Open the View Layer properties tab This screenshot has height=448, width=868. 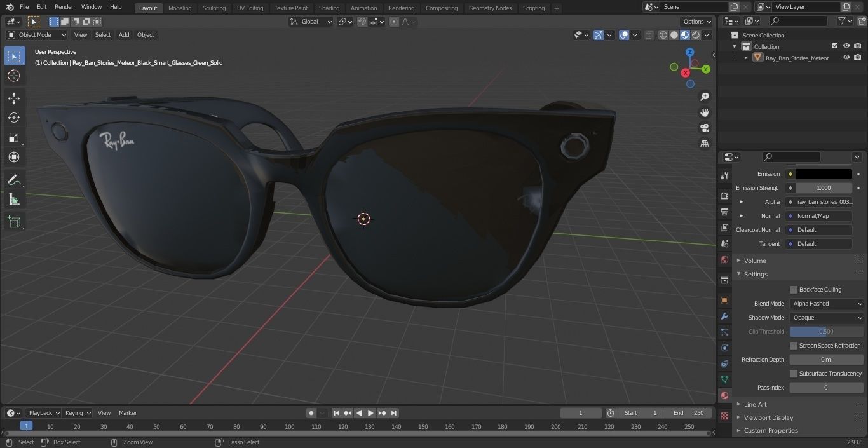point(724,227)
